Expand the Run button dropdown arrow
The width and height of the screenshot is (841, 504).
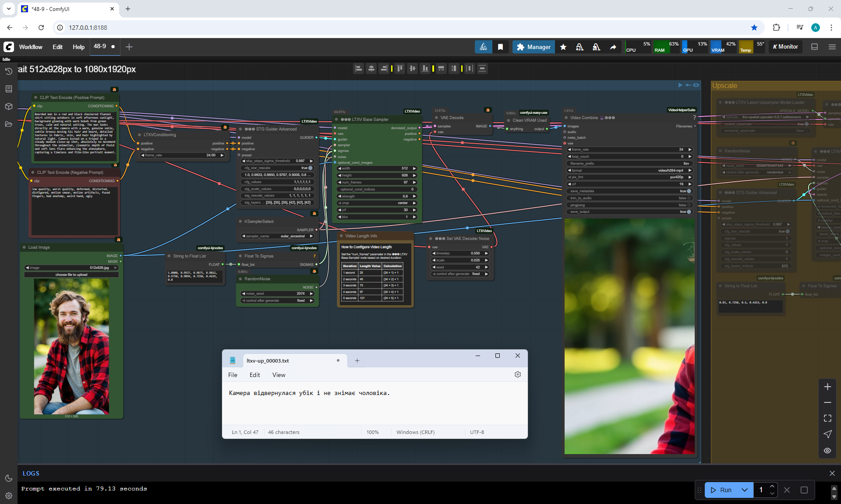click(744, 490)
